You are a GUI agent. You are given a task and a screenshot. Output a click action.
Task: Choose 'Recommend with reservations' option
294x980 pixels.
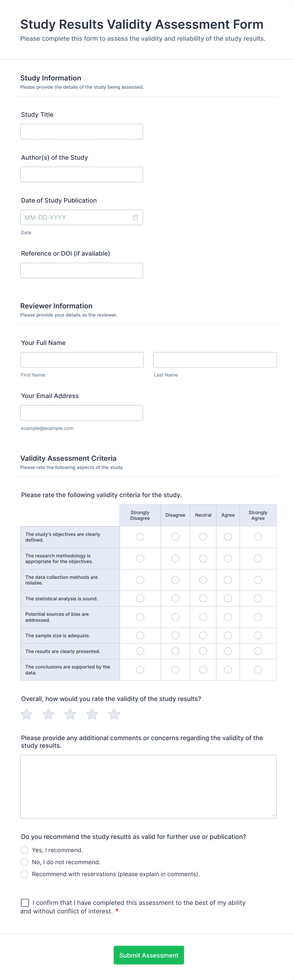(24, 874)
